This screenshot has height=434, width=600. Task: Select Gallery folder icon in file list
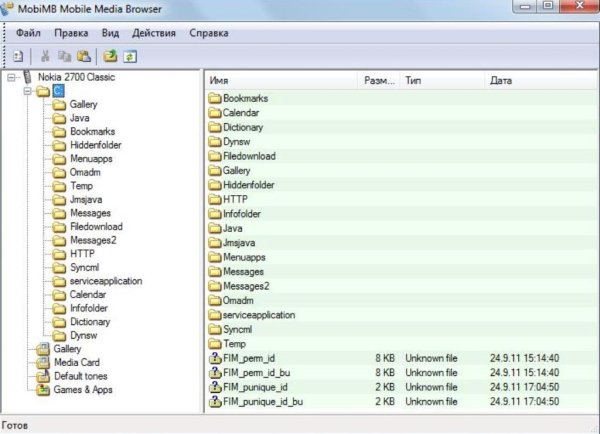click(215, 171)
